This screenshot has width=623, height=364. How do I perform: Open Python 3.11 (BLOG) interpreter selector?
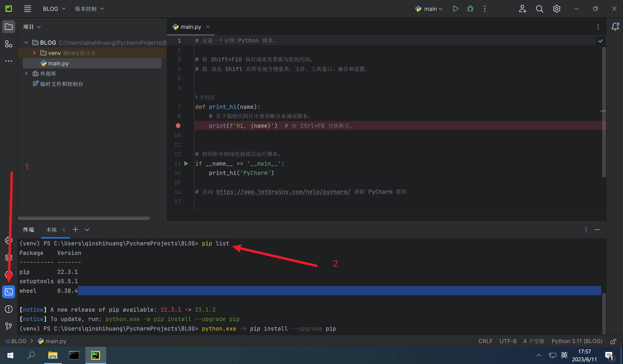577,341
